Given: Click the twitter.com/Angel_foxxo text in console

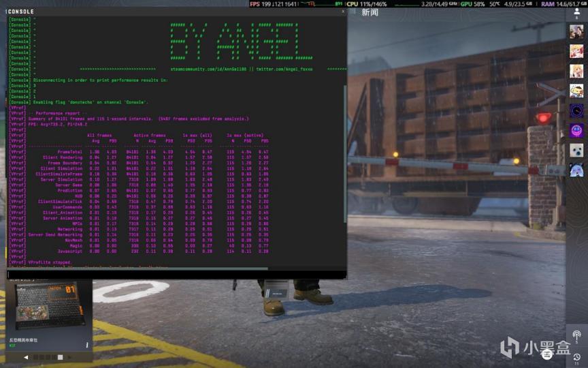Looking at the screenshot, I should tap(284, 69).
